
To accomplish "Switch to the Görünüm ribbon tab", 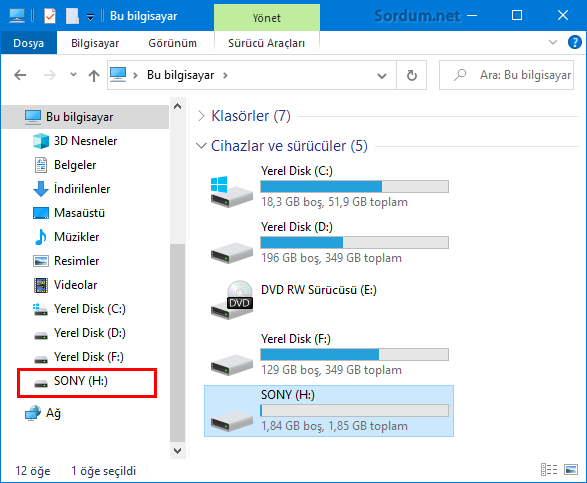I will click(172, 43).
